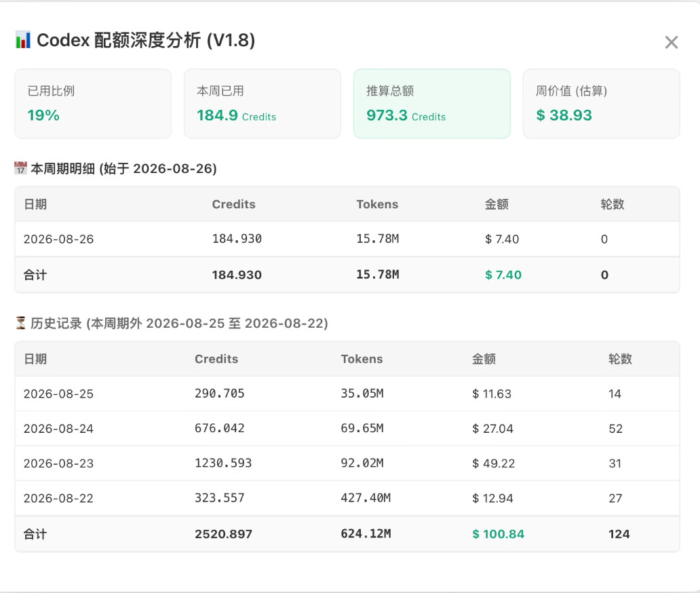The width and height of the screenshot is (700, 593).
Task: Click the hourglass icon next to 历史记录
Action: pyautogui.click(x=20, y=323)
